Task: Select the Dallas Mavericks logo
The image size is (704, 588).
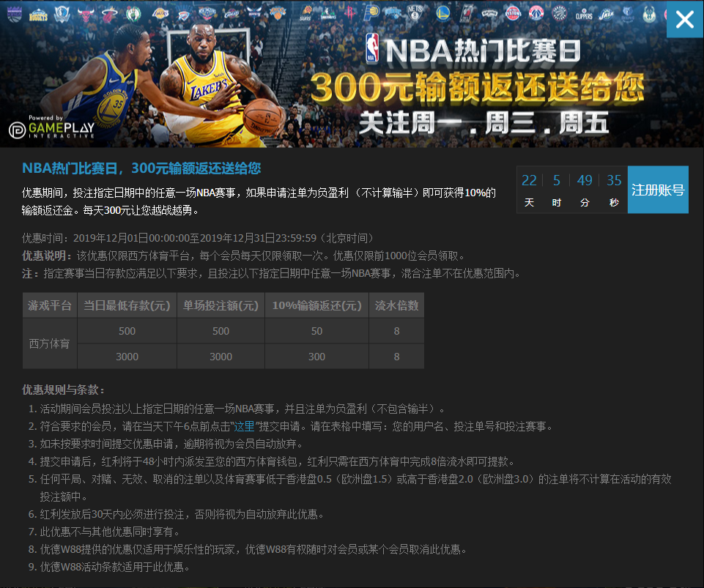Action: coord(62,14)
